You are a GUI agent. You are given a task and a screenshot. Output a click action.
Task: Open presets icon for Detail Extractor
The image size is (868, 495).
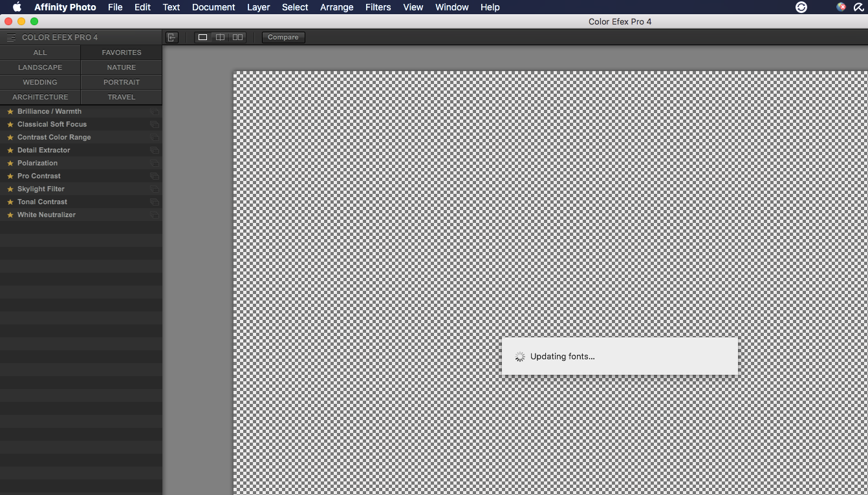pyautogui.click(x=155, y=151)
